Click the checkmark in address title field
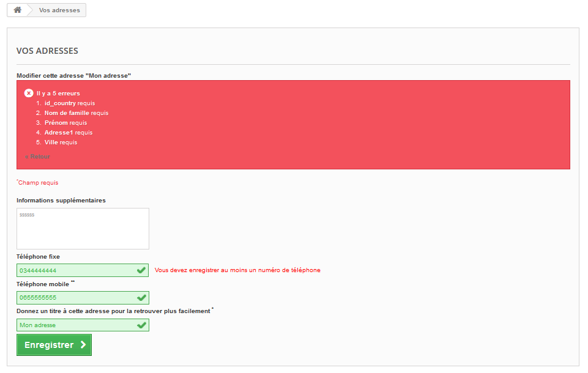The image size is (588, 373). [x=141, y=325]
